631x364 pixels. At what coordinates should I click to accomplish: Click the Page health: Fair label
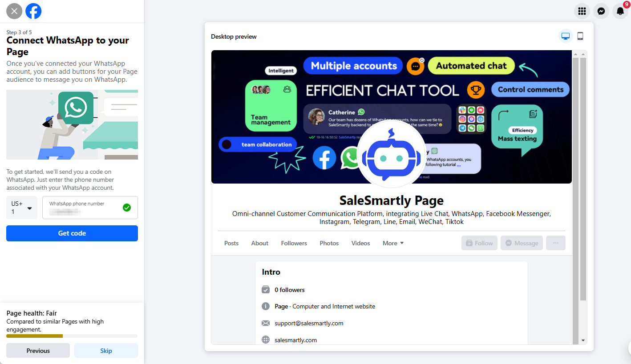point(32,313)
